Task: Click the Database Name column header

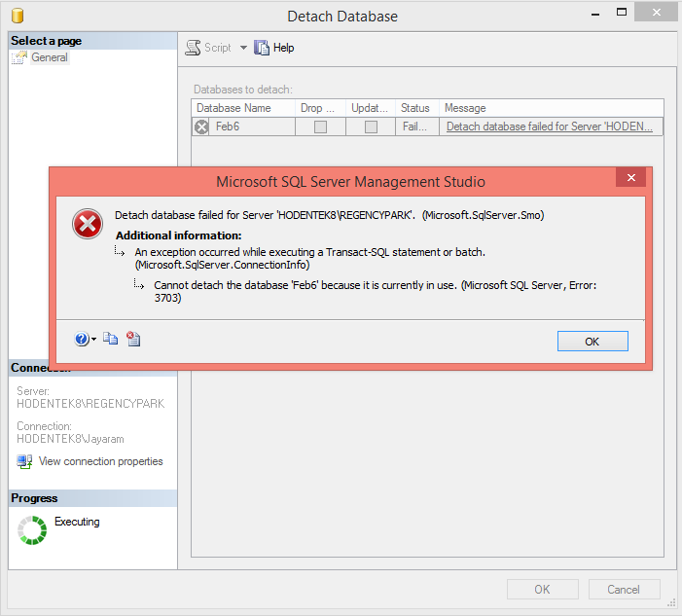Action: click(243, 108)
